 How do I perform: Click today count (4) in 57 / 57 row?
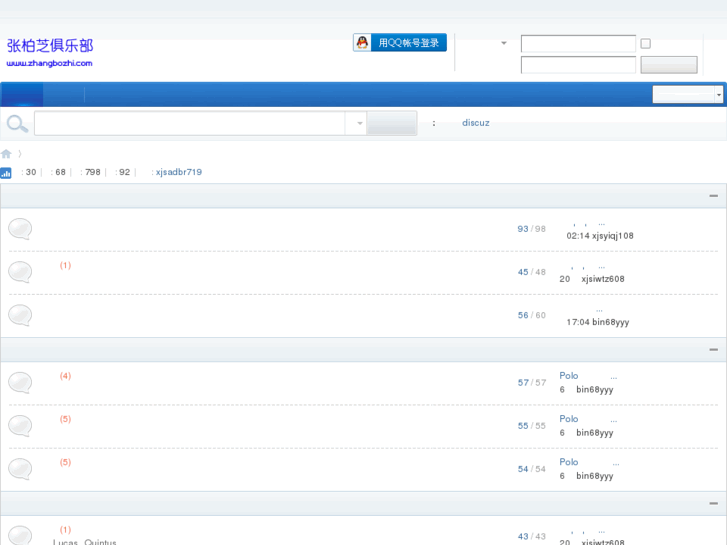[x=65, y=376]
